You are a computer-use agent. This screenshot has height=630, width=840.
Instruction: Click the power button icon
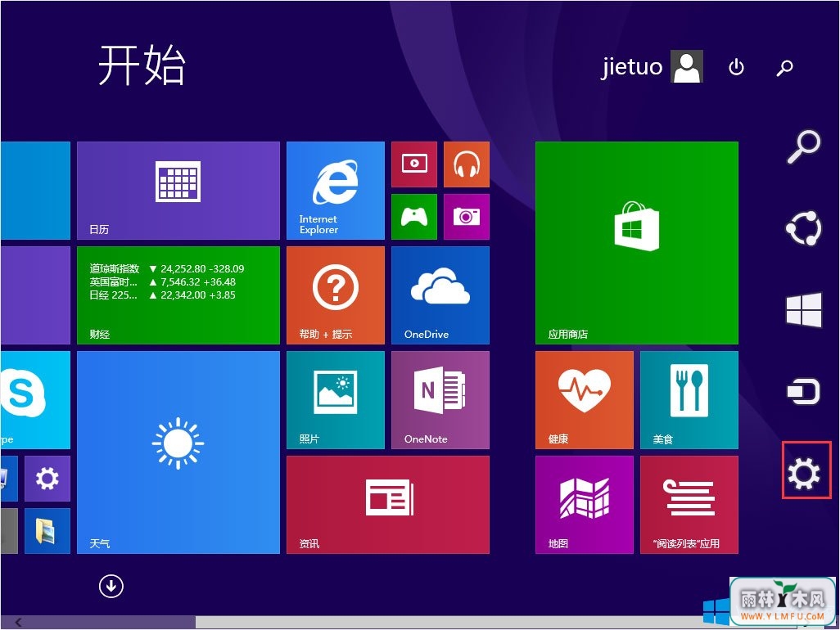coord(736,67)
